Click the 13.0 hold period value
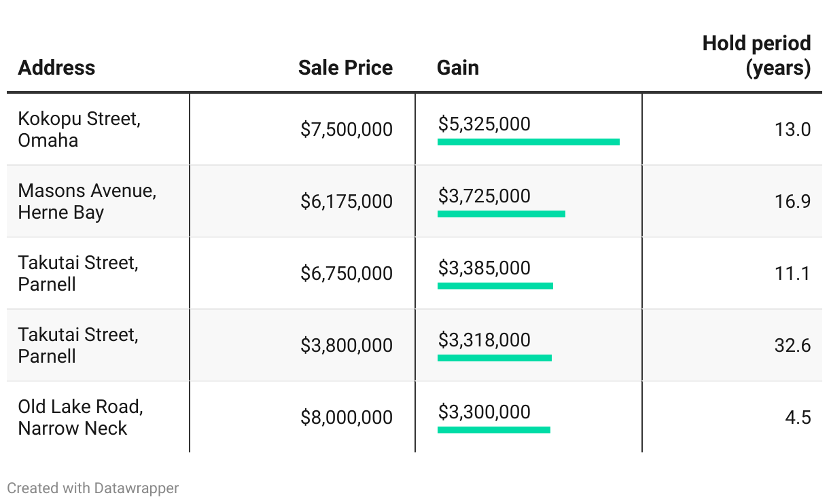Screen dimensions: 829x504 [792, 129]
